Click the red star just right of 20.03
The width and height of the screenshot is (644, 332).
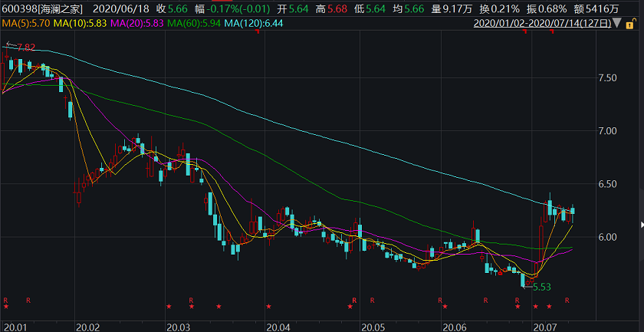(192, 307)
